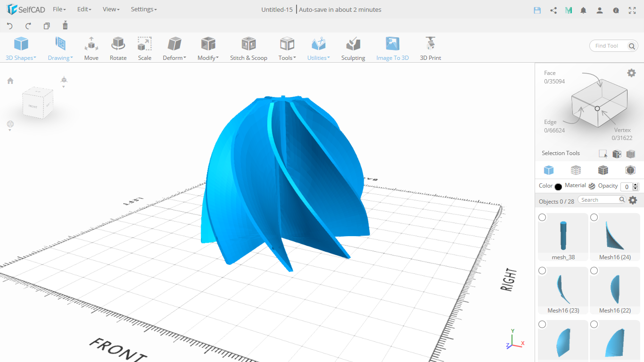Click the third Selection Tools icon

point(631,154)
